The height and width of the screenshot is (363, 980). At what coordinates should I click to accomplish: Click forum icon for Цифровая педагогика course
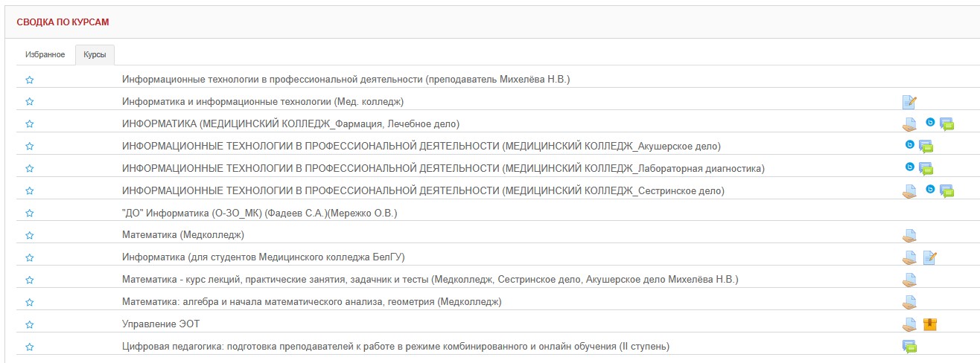pyautogui.click(x=909, y=347)
